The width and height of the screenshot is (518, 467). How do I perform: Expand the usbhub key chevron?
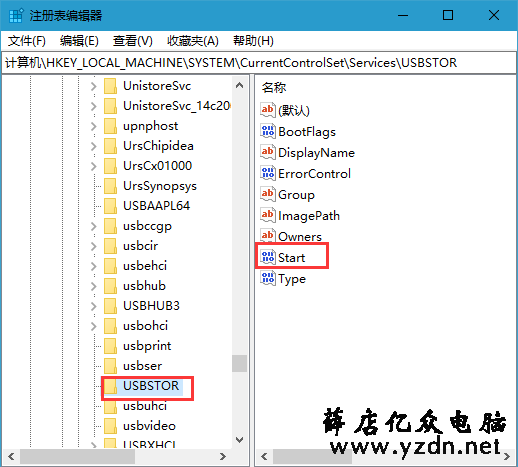pos(94,286)
